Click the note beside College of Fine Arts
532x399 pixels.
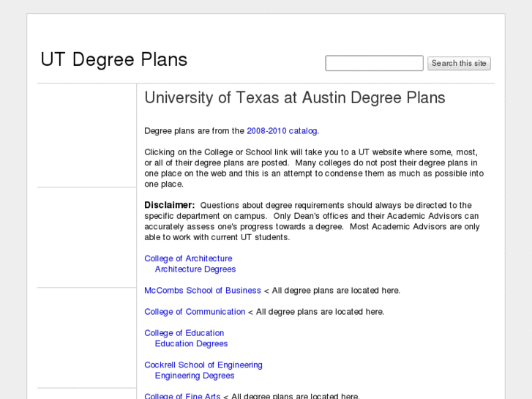point(291,396)
